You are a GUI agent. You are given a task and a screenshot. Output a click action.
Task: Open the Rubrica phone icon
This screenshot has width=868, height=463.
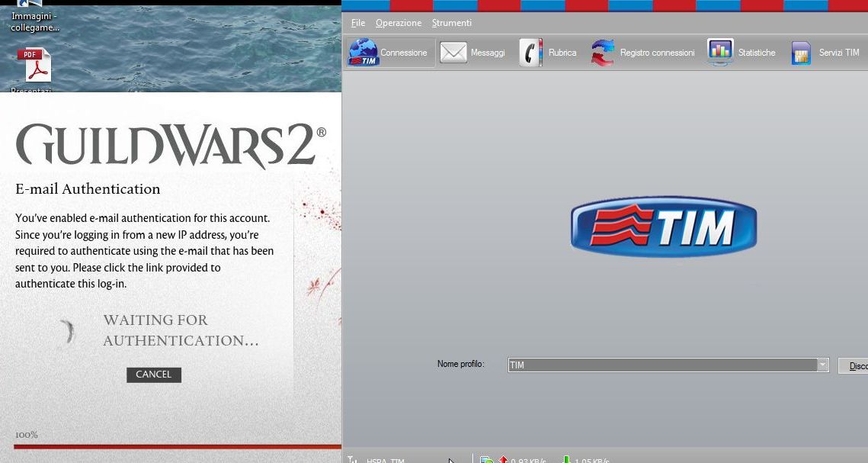tap(530, 53)
